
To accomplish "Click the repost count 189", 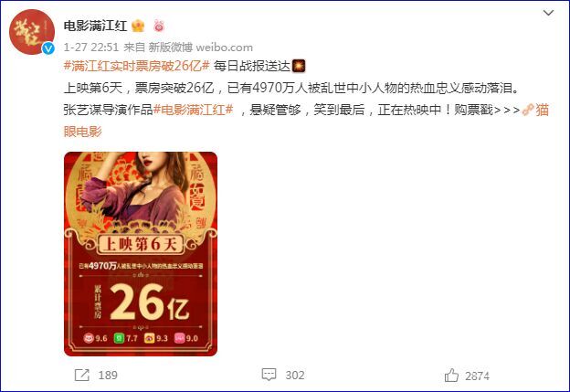I will pos(108,376).
